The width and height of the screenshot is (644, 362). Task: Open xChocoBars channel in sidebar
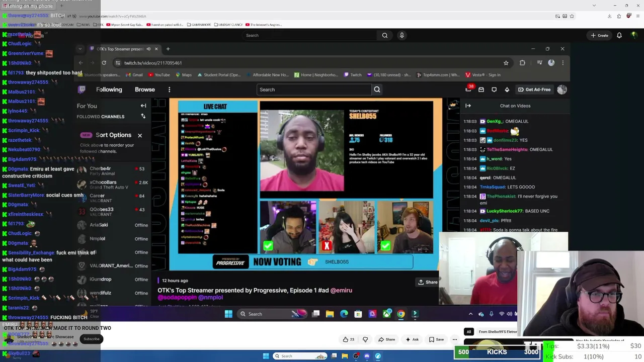112,185
